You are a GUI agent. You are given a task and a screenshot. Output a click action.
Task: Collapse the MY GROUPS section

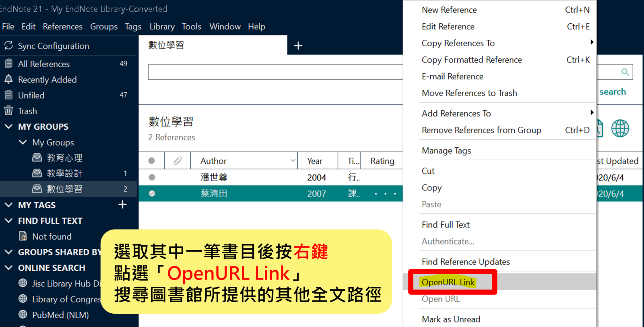pos(8,126)
